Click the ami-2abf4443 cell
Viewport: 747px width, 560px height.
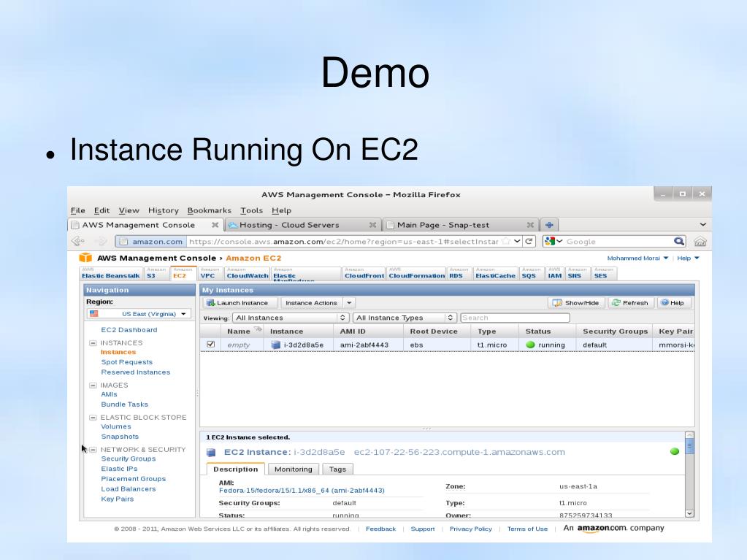point(364,345)
